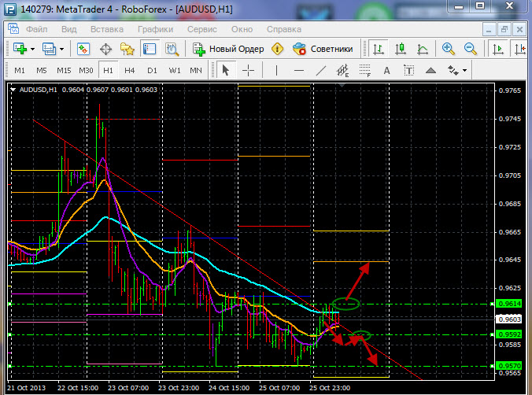Screen dimensions: 532x395
Task: Switch to the H4 timeframe
Action: 130,70
